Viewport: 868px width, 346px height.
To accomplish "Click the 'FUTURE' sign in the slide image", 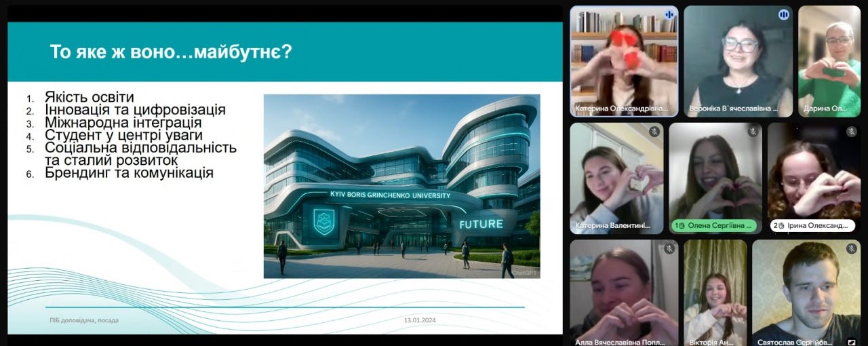I will [481, 225].
